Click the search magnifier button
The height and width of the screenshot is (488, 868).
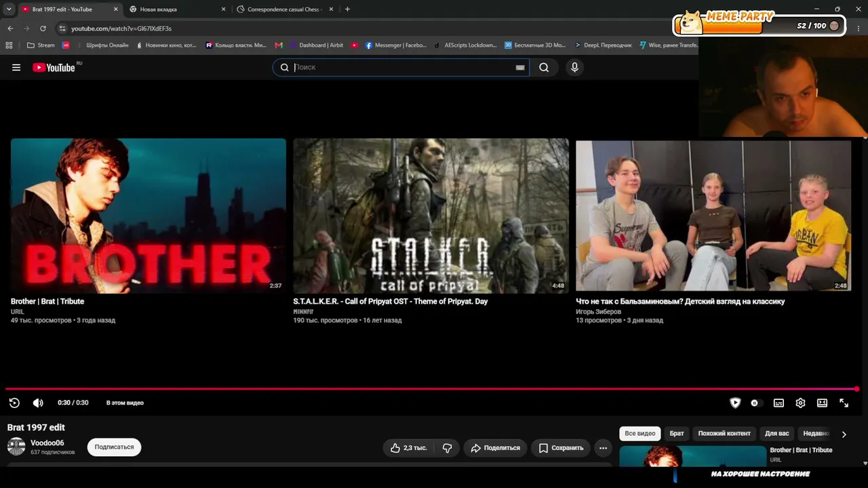544,67
